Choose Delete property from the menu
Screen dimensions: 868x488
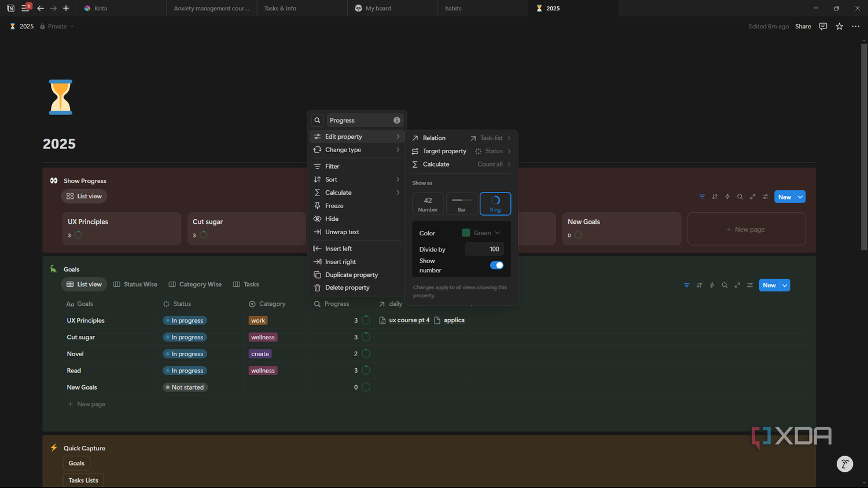356,287
